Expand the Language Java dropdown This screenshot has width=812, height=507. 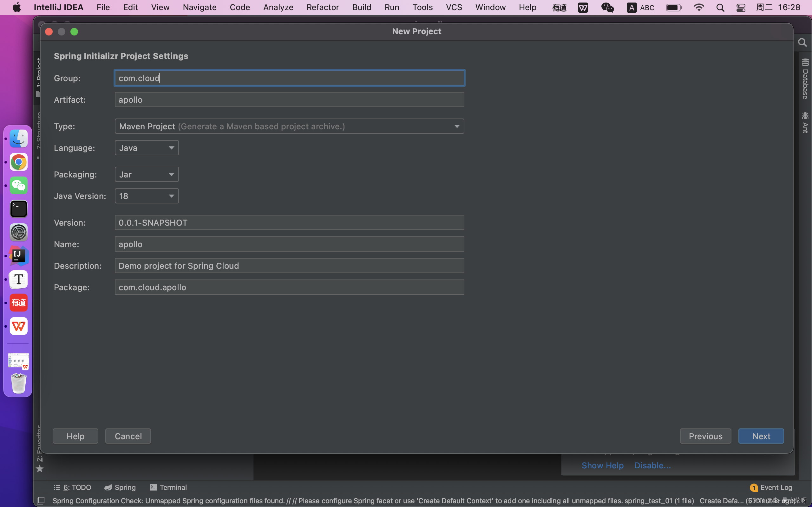pos(171,148)
